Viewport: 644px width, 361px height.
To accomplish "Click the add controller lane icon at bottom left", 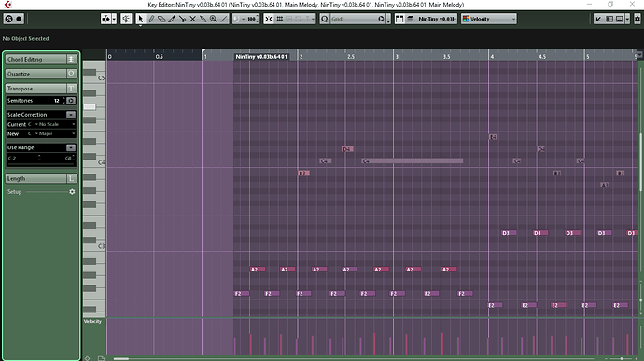I will [x=87, y=358].
